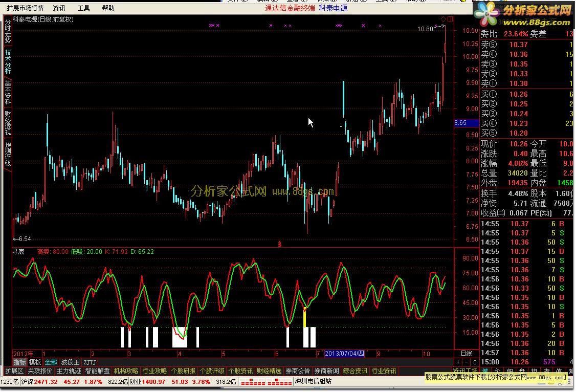Image resolution: width=576 pixels, height=392 pixels.
Task: Click the 低吸: 20.00 indicator value
Action: [86, 252]
